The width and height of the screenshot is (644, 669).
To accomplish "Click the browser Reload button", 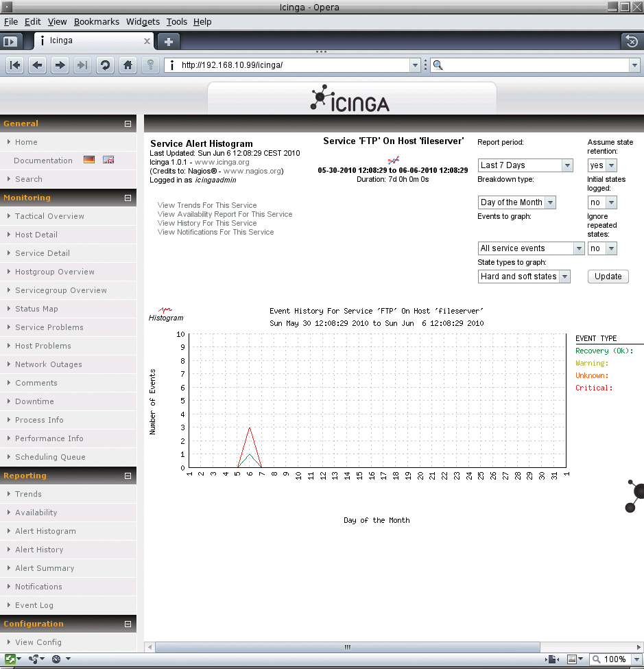I will (105, 65).
